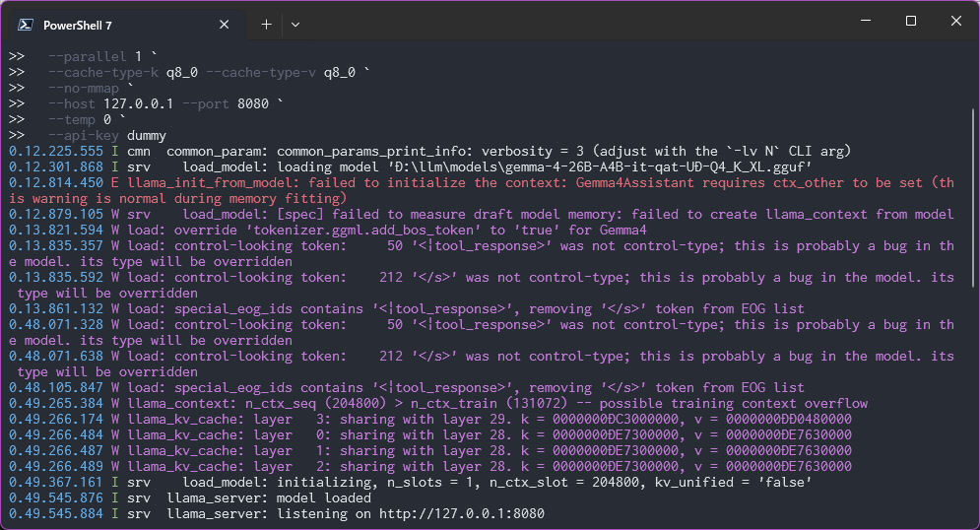Close the PowerShell 7 tab
The height and width of the screenshot is (530, 980).
click(225, 25)
